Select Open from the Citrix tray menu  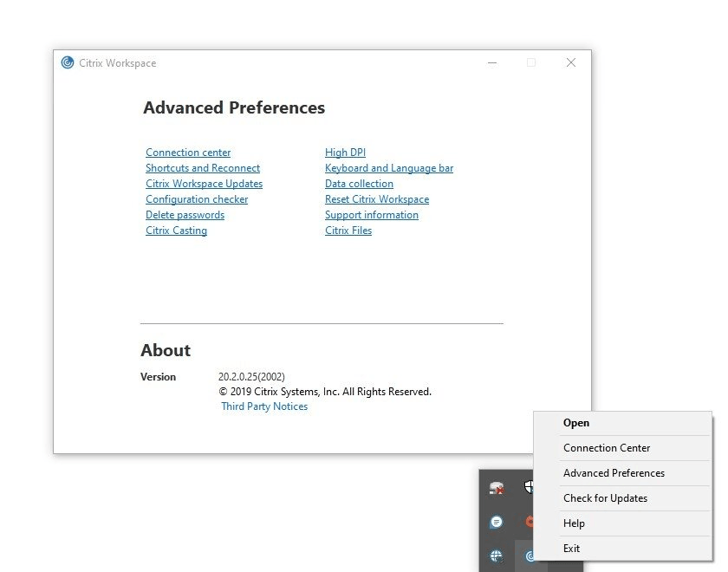(x=577, y=423)
